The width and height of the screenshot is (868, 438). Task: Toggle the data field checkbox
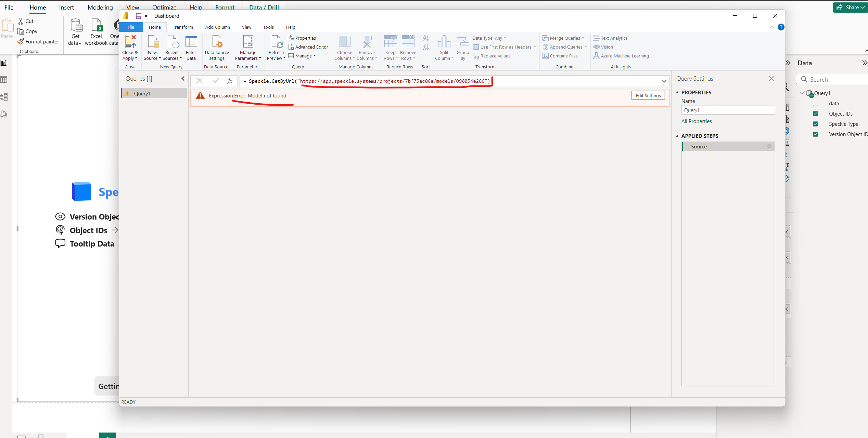[x=815, y=104]
